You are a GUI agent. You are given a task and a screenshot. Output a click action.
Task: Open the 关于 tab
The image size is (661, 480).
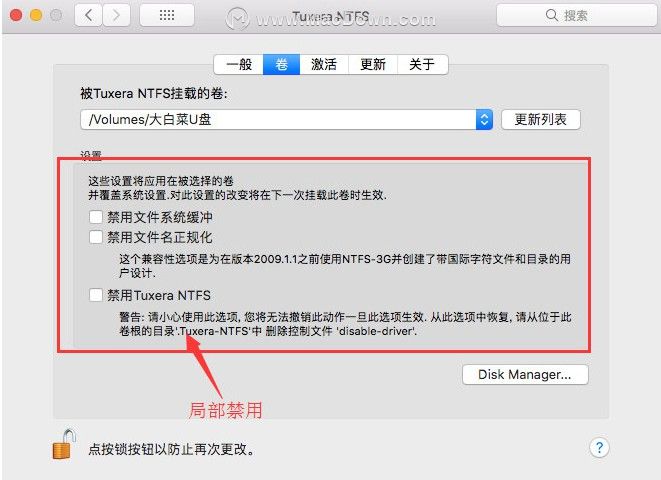coord(422,64)
